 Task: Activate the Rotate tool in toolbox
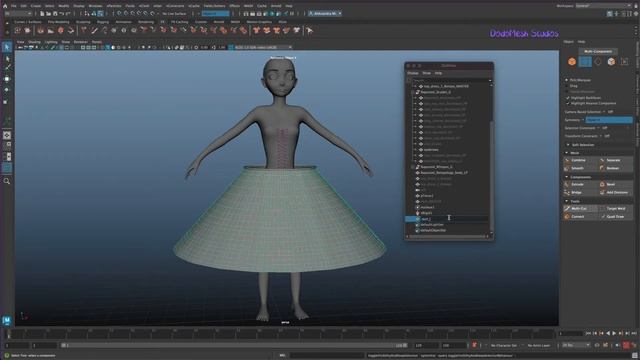point(7,89)
